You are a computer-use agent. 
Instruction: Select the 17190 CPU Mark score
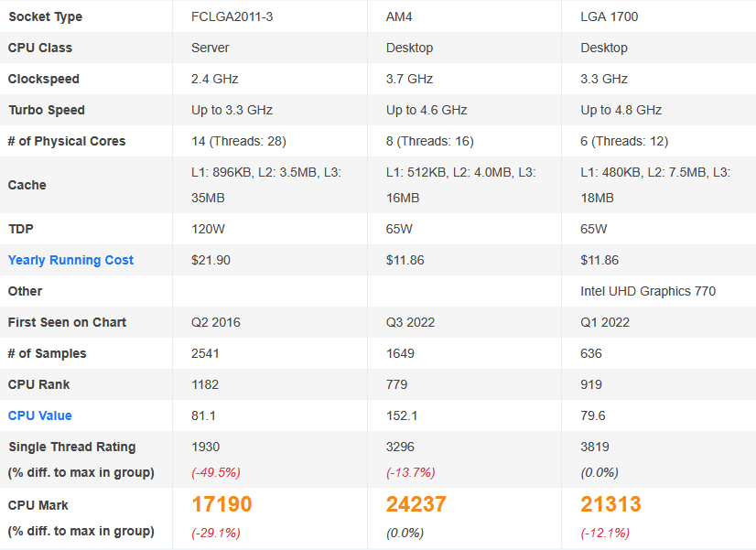[221, 504]
